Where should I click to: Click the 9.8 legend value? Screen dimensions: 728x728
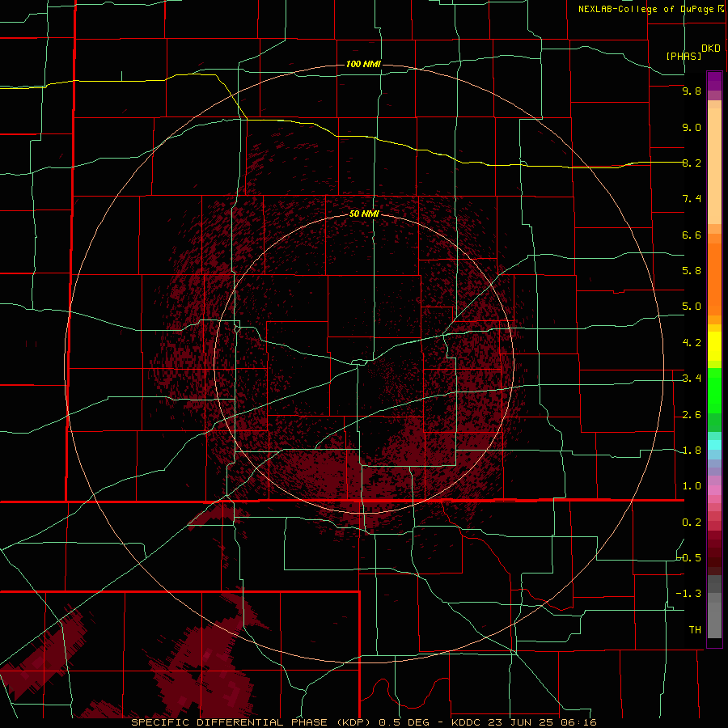tap(692, 91)
